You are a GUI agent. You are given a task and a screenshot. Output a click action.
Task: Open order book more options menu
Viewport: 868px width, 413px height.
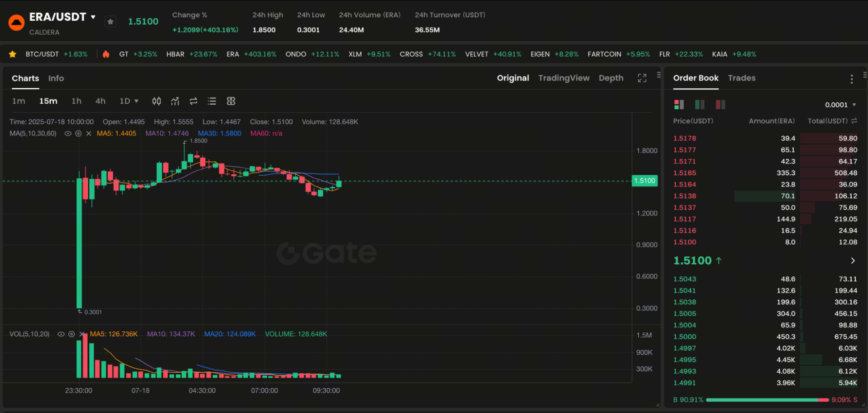click(x=851, y=79)
